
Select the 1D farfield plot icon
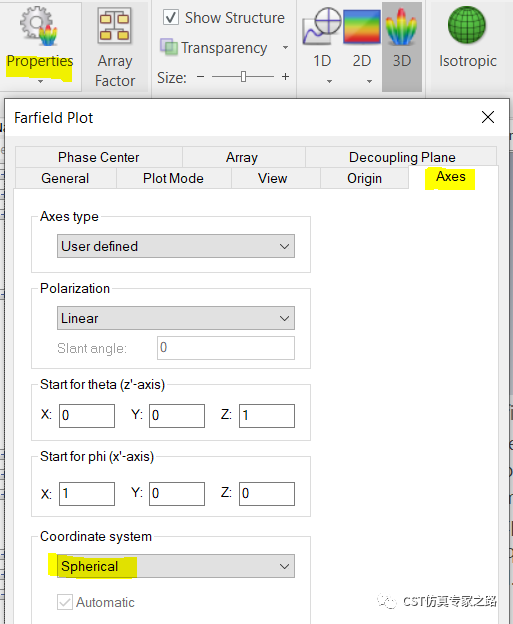[322, 26]
